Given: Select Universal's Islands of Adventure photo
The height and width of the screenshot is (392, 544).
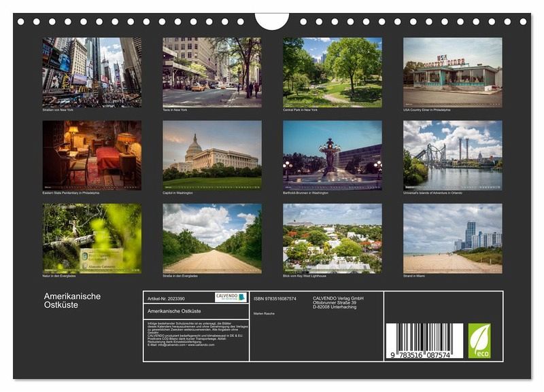Looking at the screenshot, I should coord(452,155).
